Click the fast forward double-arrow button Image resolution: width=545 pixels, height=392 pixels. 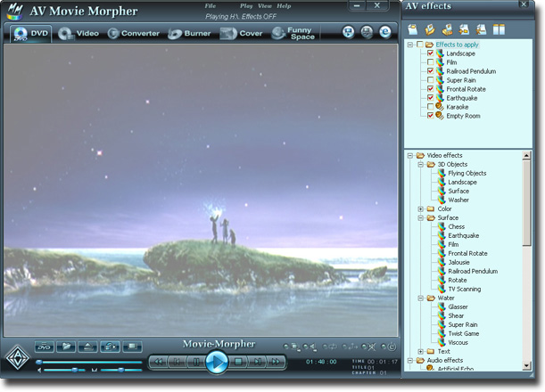click(x=276, y=362)
